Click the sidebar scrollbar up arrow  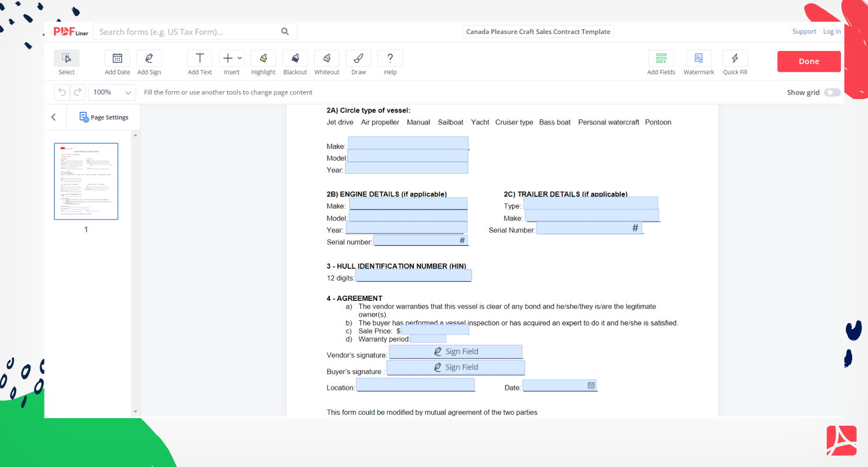(135, 135)
